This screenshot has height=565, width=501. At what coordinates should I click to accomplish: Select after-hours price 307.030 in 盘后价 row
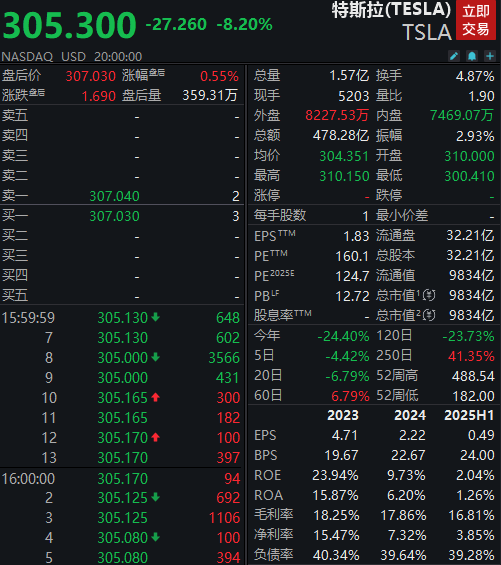pyautogui.click(x=90, y=76)
